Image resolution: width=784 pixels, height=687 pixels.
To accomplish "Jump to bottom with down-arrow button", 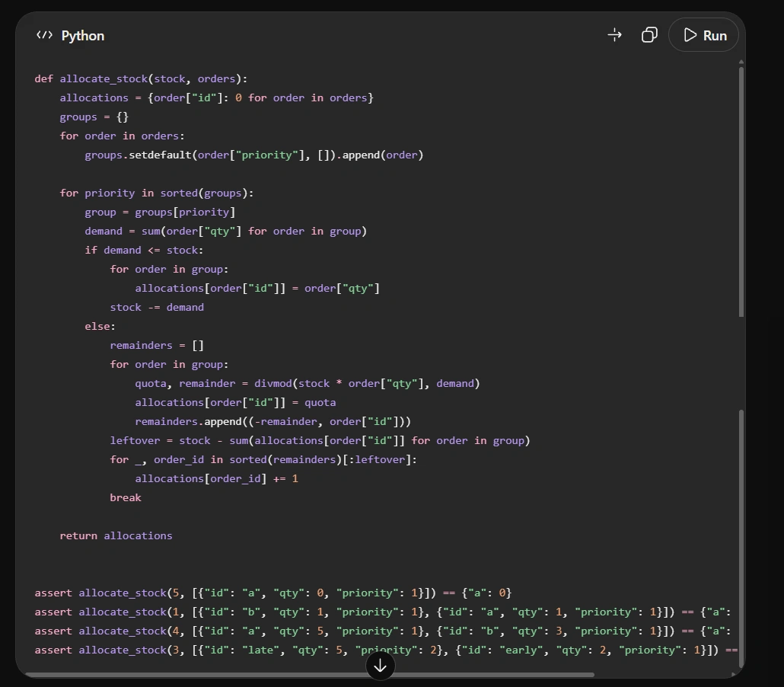I will [x=380, y=666].
